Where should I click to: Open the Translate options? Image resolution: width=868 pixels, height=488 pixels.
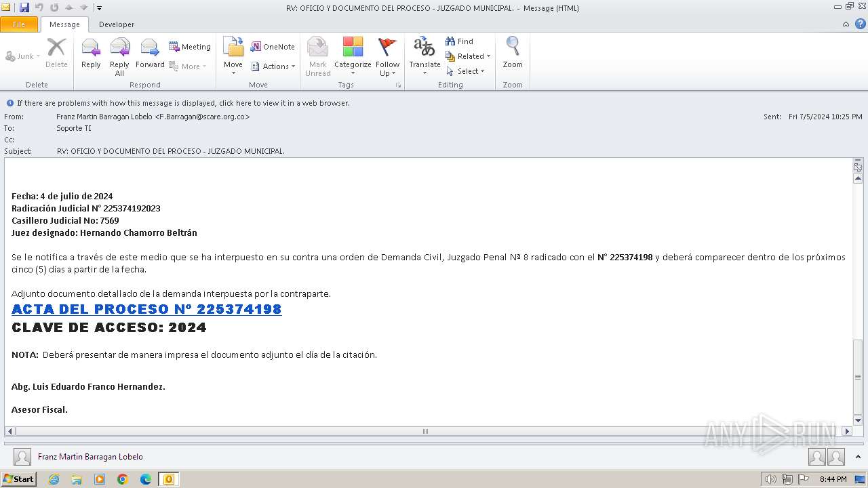coord(425,57)
